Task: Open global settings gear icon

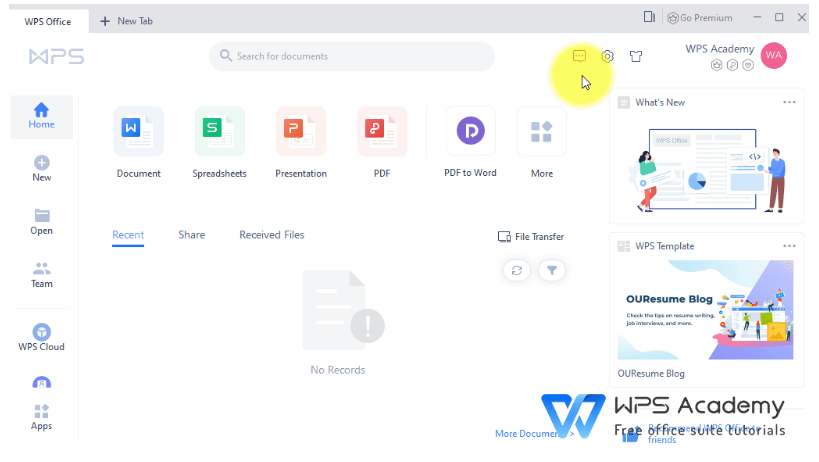Action: point(607,56)
